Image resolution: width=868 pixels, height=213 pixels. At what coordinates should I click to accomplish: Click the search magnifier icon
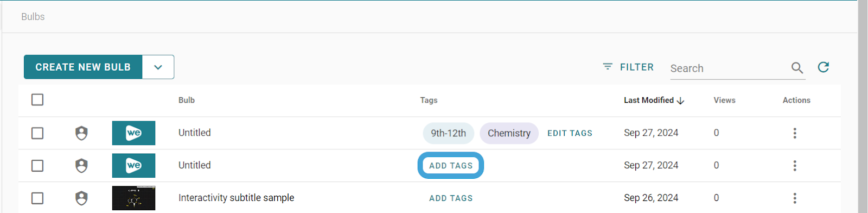[797, 68]
